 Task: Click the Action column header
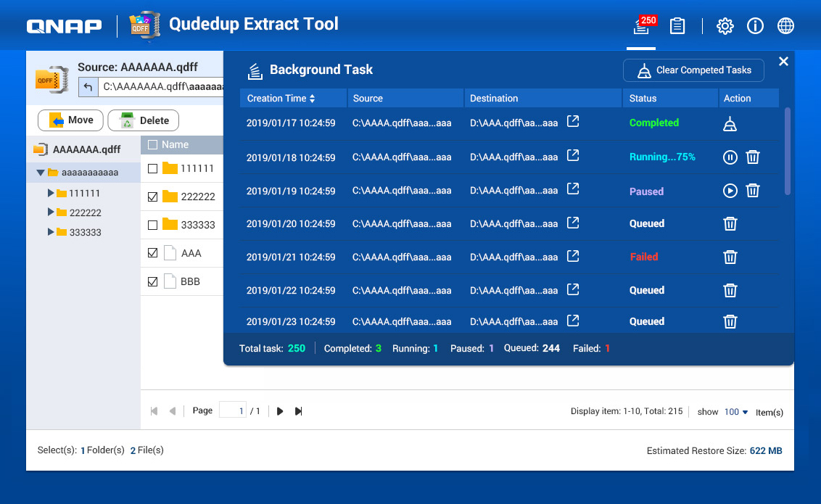click(749, 99)
